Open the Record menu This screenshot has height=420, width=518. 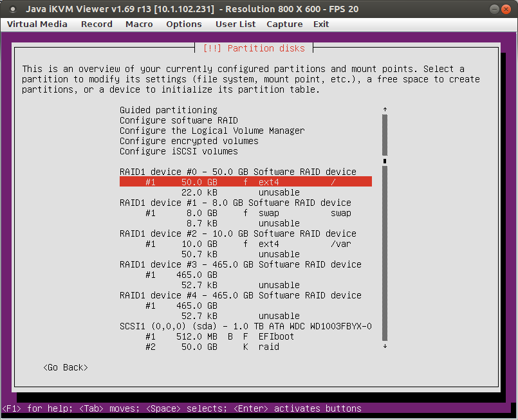pyautogui.click(x=97, y=24)
